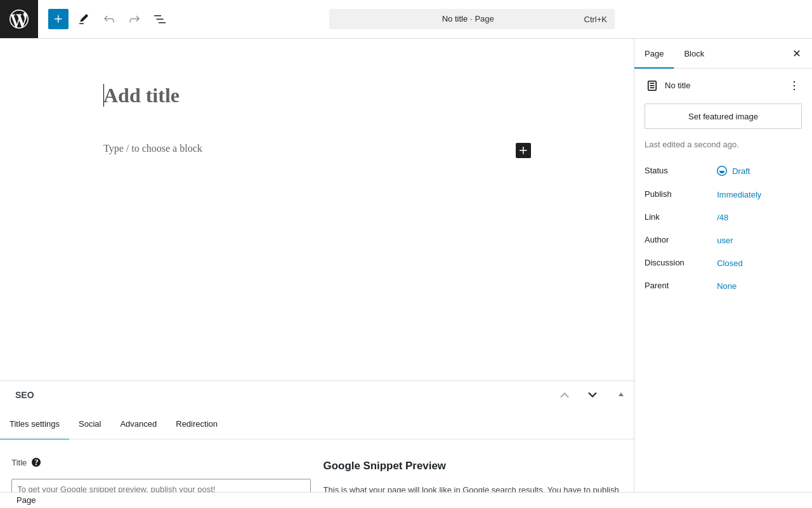Click the WordPress logo icon
812x508 pixels.
[19, 19]
